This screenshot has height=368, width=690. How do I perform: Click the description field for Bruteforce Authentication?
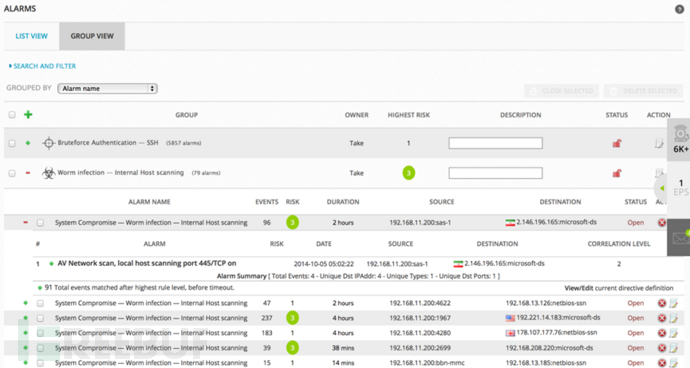coord(495,143)
